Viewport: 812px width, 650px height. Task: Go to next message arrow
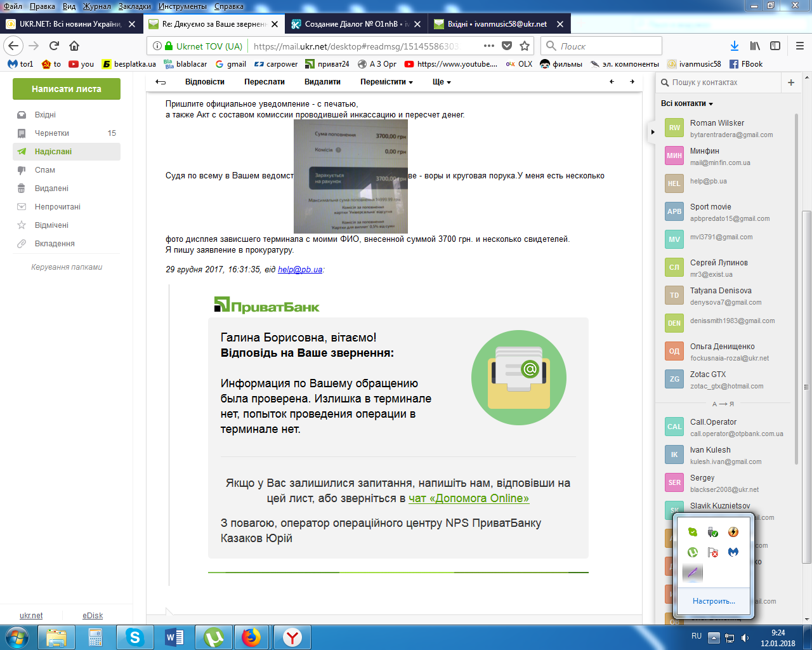[632, 82]
